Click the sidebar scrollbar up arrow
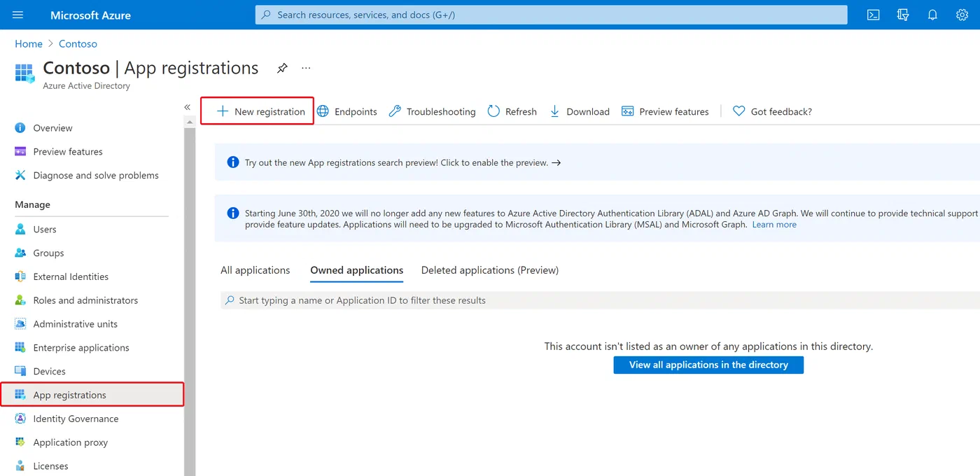Viewport: 980px width, 476px height. coord(189,122)
